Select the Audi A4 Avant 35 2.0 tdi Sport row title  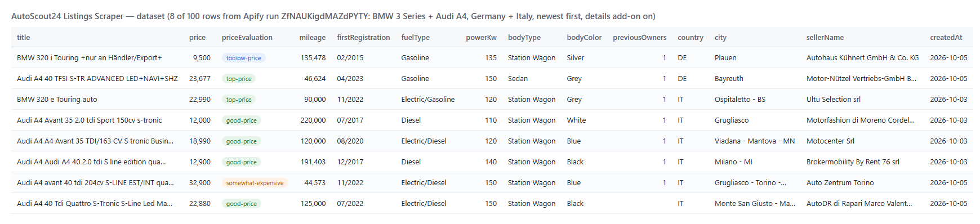tap(90, 120)
